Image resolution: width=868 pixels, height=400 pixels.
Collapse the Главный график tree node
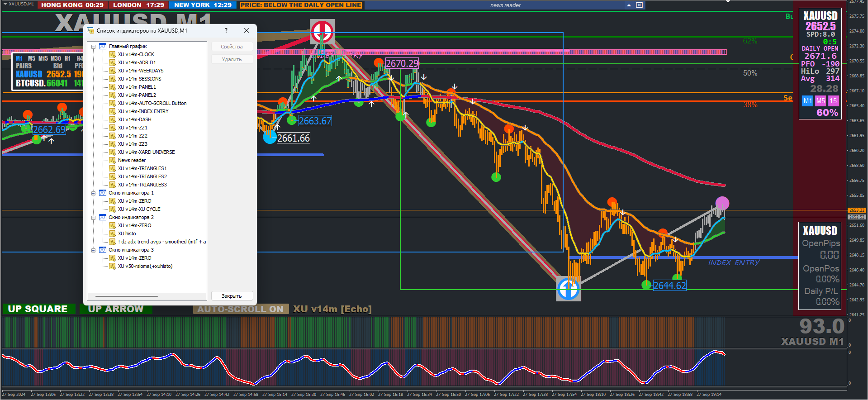(x=94, y=46)
